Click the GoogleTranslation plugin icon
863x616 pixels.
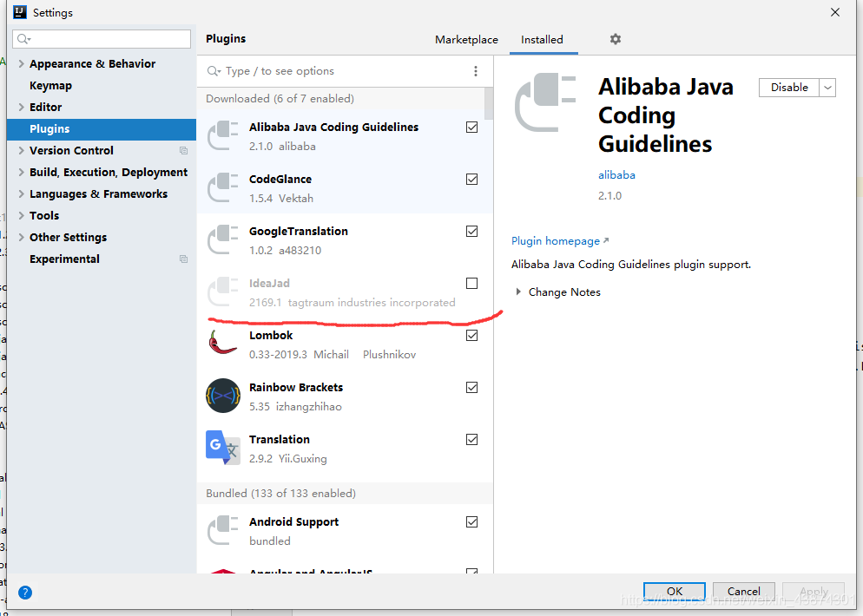click(223, 239)
